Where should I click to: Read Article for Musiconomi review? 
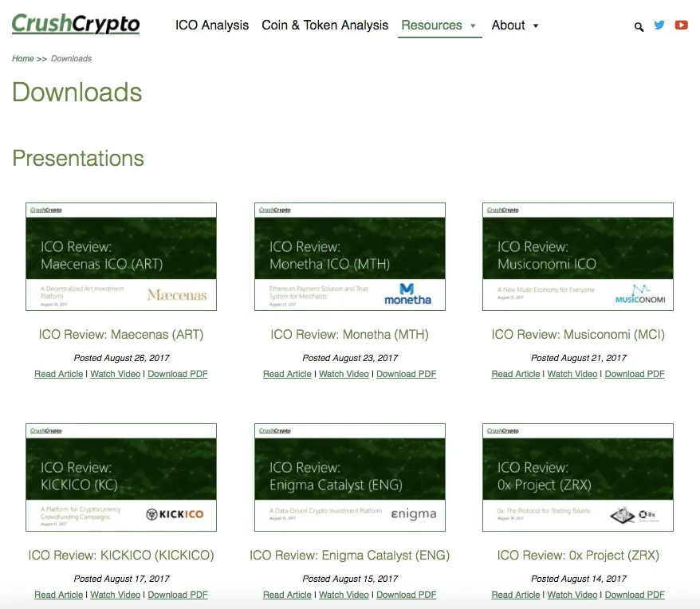(516, 374)
